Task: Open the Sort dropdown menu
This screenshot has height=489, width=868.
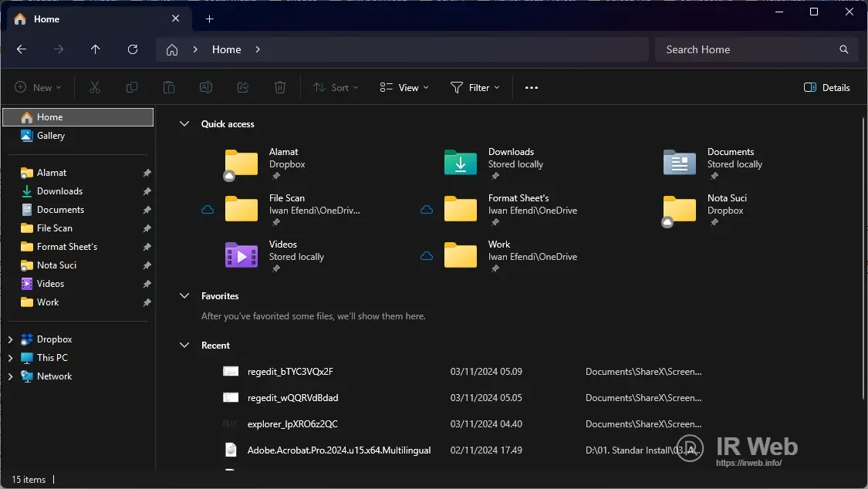Action: (336, 88)
